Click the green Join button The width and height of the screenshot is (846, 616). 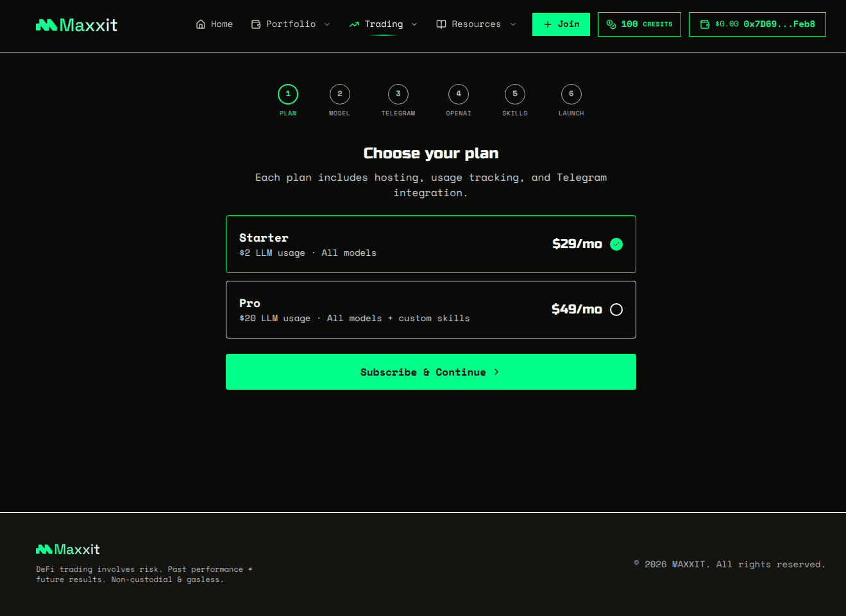point(561,24)
